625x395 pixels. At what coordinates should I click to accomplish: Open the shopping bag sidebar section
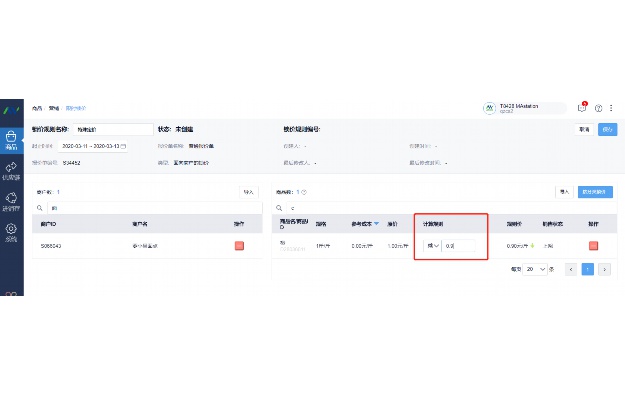[11, 140]
